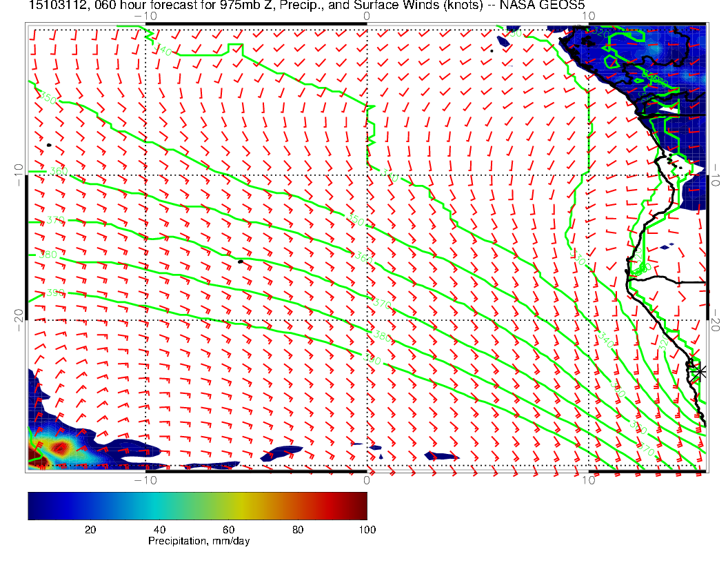Click the 20 tick label under the colorbar
Image resolution: width=728 pixels, height=563 pixels.
(90, 529)
